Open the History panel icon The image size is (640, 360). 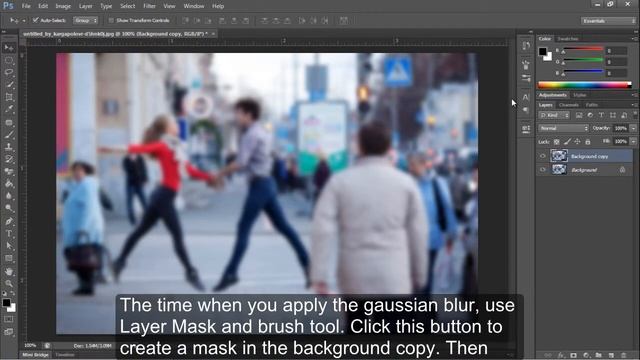[x=526, y=46]
